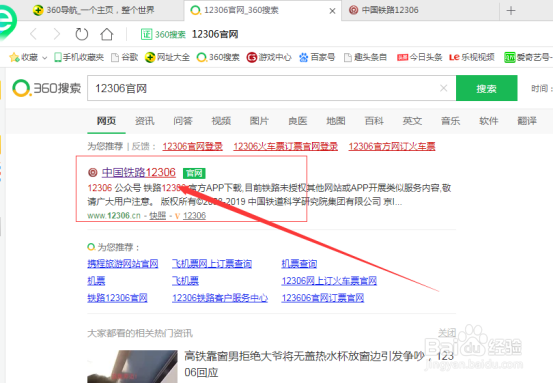This screenshot has width=554, height=384.
Task: Select the 软件 search tab
Action: (489, 121)
